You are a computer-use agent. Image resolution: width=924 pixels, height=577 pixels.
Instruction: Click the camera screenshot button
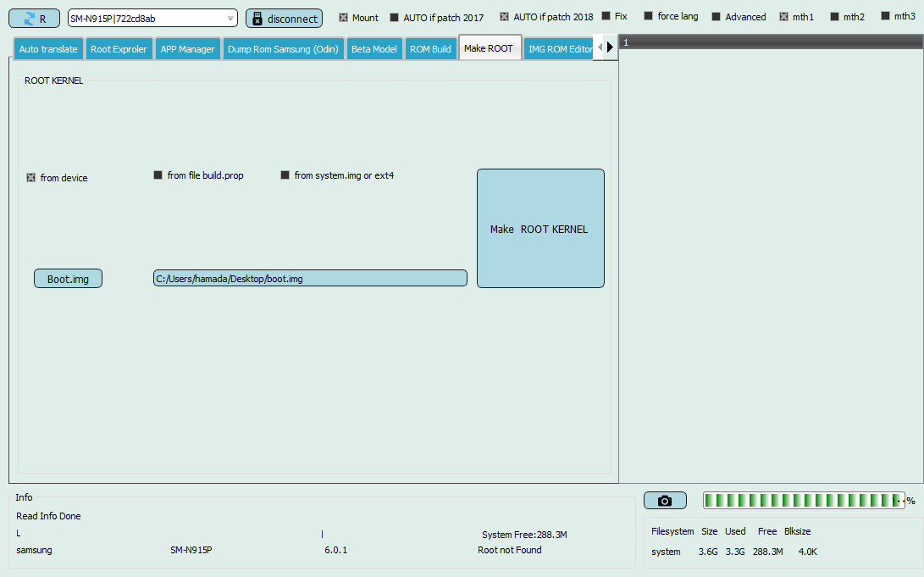click(665, 501)
